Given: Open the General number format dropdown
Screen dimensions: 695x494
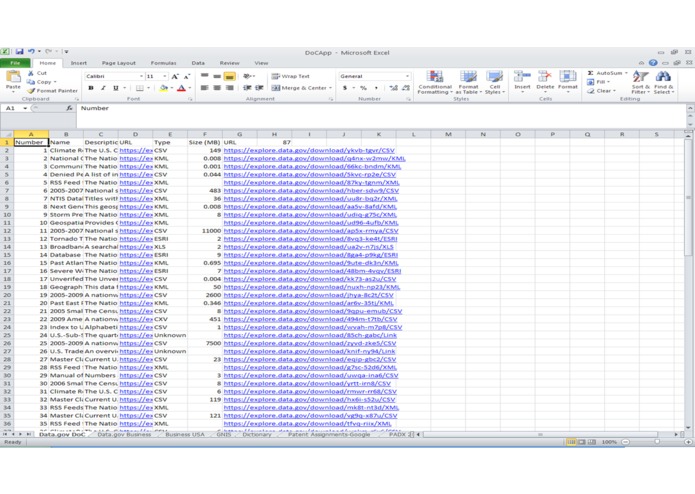Looking at the screenshot, I should pos(407,76).
